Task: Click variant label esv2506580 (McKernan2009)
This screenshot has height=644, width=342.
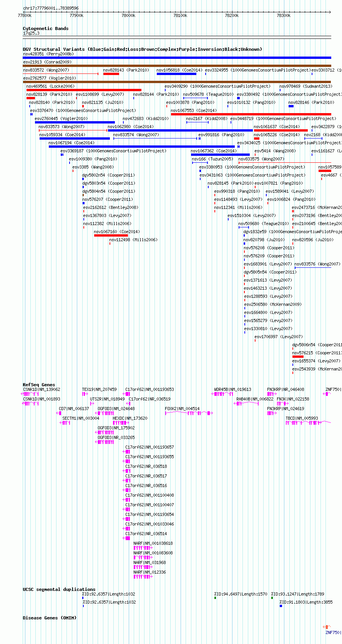Action: (273, 304)
